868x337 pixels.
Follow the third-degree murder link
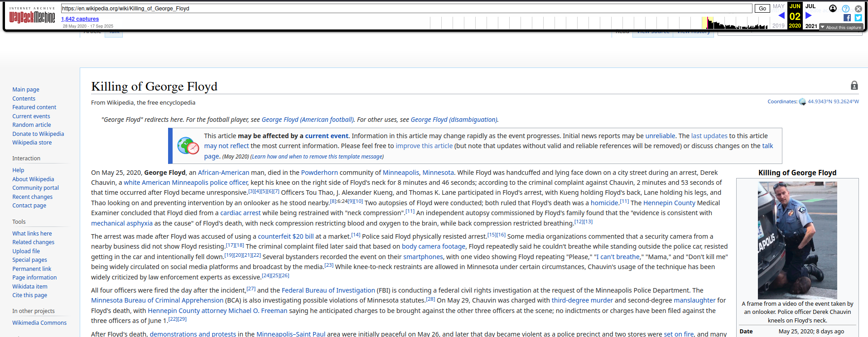pyautogui.click(x=582, y=300)
